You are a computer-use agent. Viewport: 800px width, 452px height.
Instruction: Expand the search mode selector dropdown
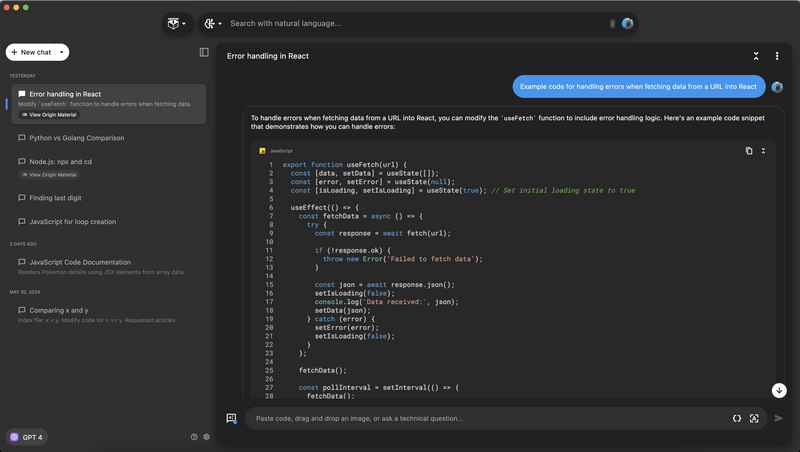click(x=213, y=23)
